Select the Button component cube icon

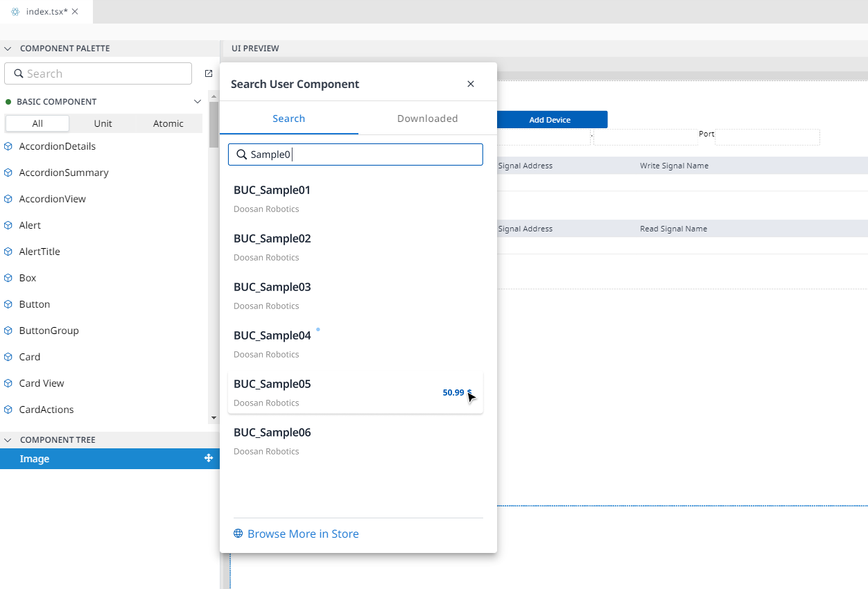tap(8, 304)
